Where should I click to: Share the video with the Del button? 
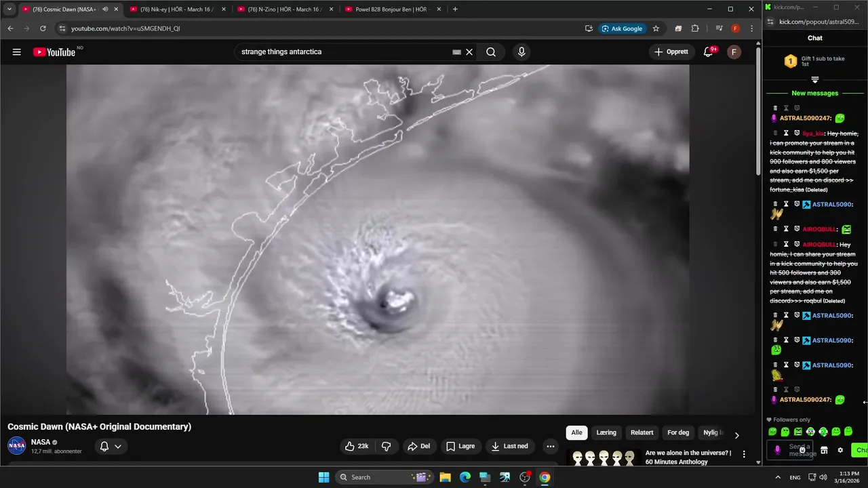point(418,446)
